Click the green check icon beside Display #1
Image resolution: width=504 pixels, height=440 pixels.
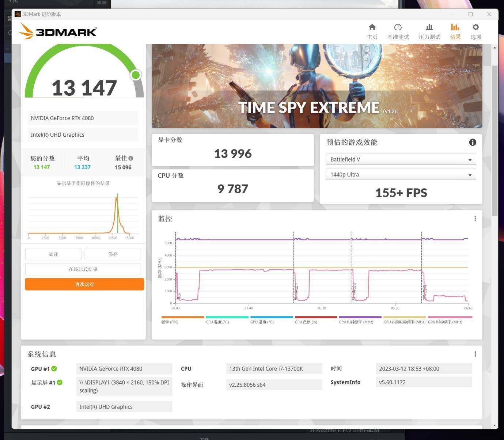(x=60, y=382)
